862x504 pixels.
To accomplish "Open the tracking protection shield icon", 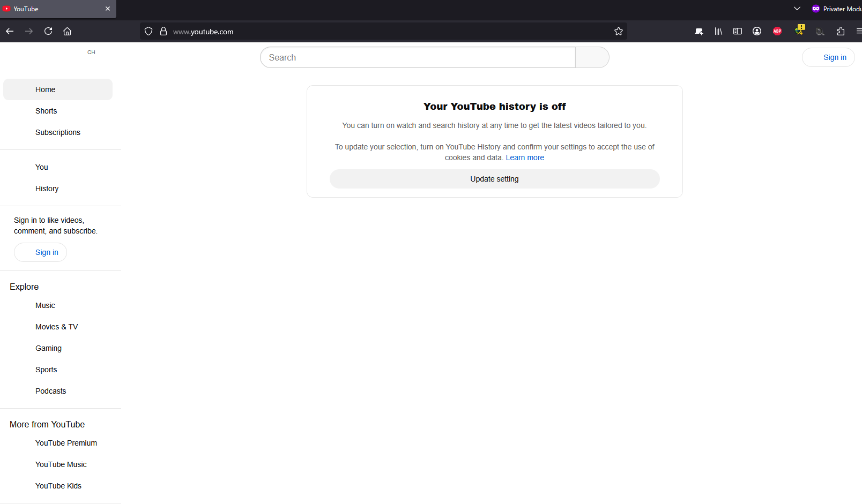I will click(x=148, y=31).
